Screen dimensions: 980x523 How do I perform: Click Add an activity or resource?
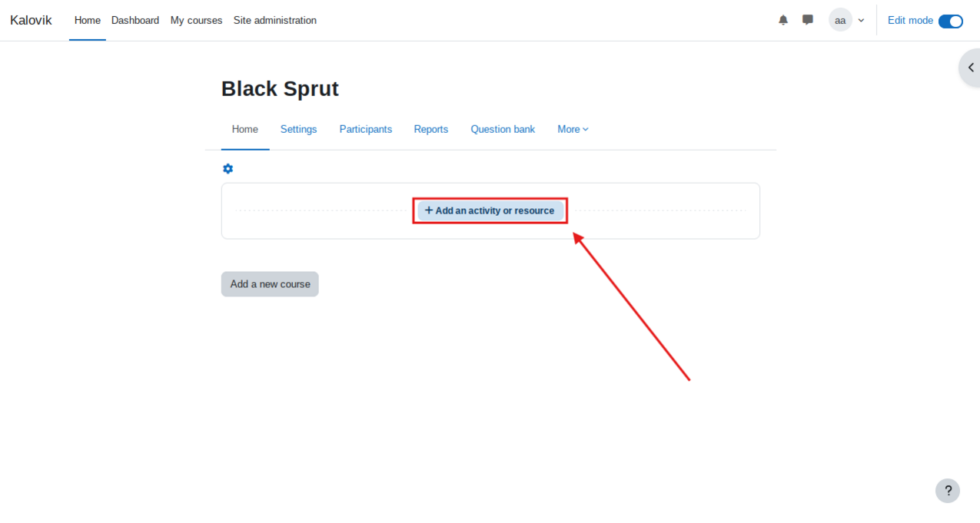(490, 210)
